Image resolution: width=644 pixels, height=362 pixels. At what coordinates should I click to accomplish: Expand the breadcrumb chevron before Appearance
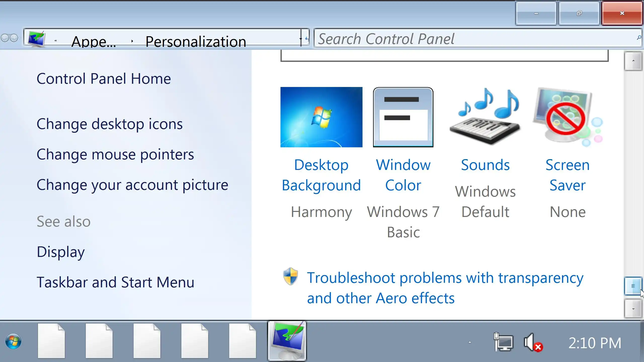pos(56,41)
